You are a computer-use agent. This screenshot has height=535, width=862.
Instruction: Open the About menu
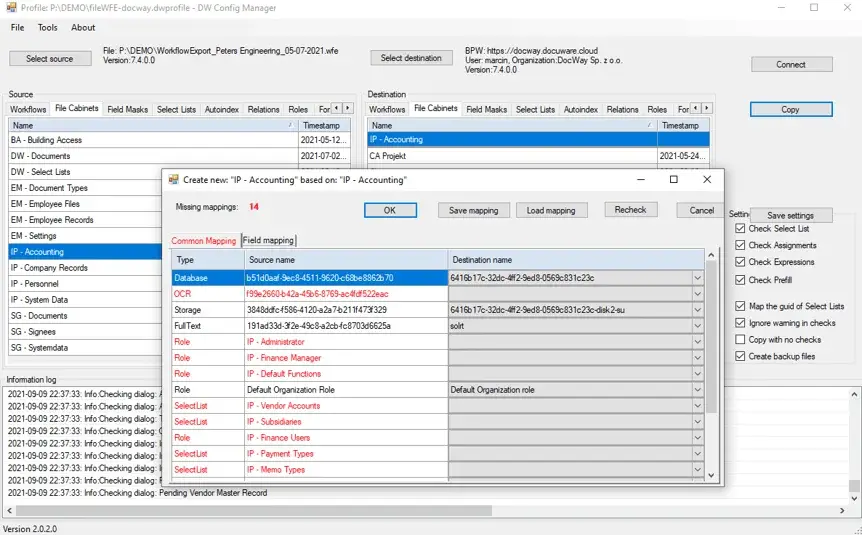pos(83,27)
